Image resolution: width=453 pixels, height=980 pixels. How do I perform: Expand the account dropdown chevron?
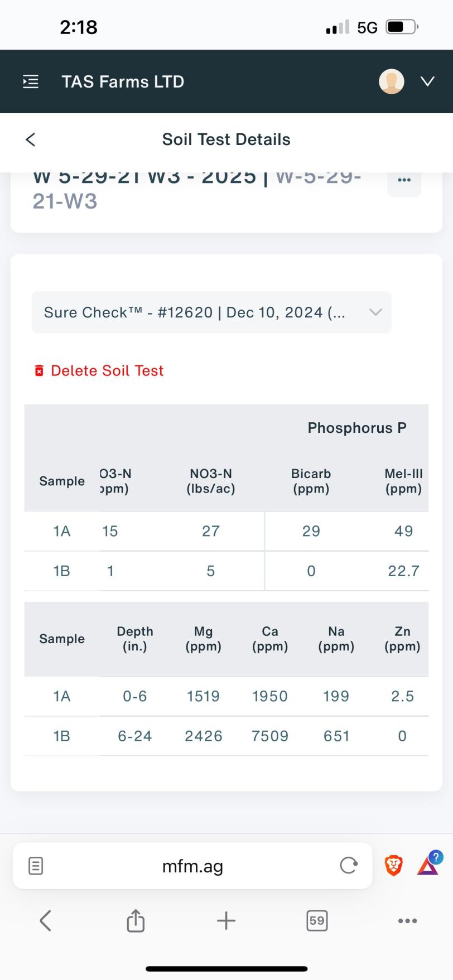427,81
